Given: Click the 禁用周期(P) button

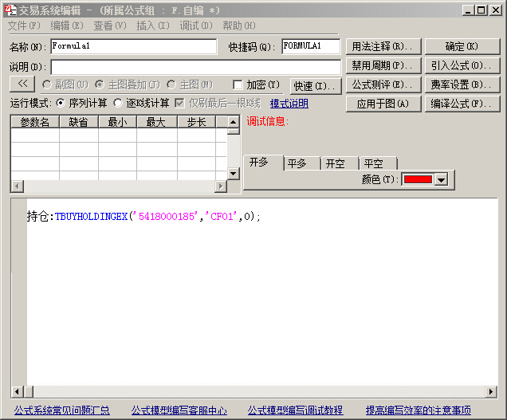Looking at the screenshot, I should click(x=383, y=65).
